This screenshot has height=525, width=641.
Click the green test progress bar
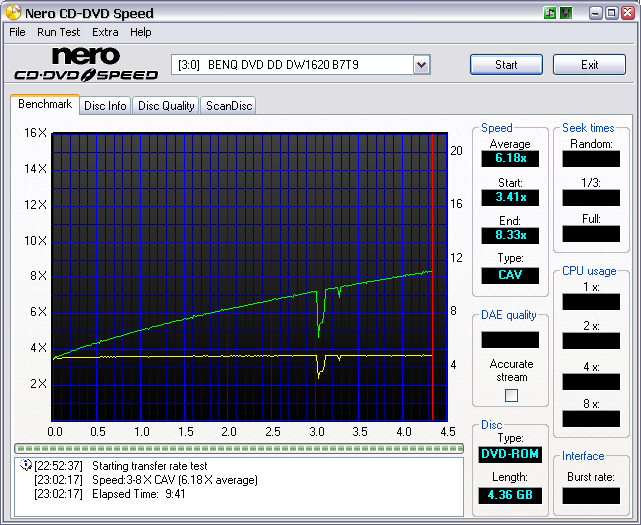tap(238, 447)
